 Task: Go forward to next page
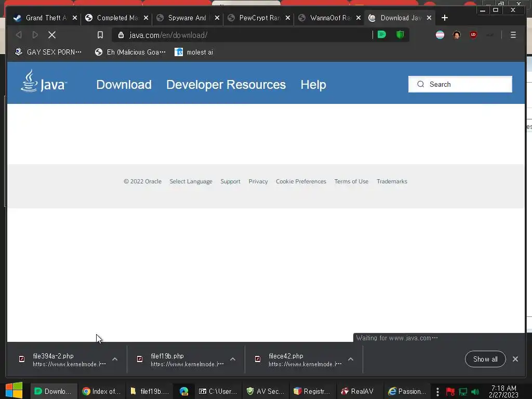coord(35,35)
